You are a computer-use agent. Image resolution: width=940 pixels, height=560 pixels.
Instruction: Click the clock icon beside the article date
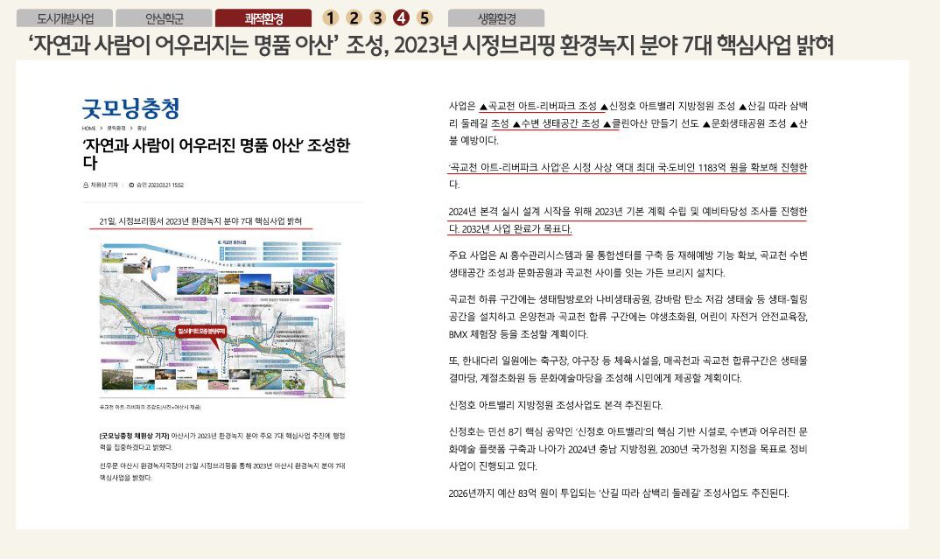click(x=131, y=185)
